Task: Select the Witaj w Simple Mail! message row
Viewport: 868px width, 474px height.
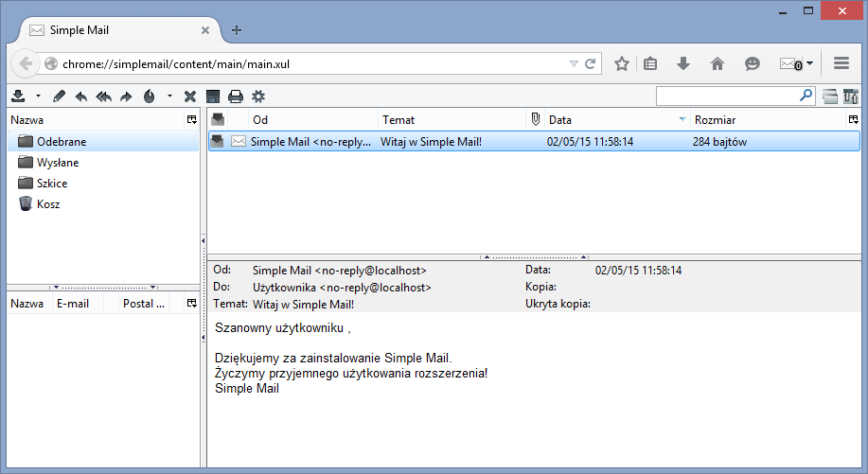Action: click(x=534, y=142)
